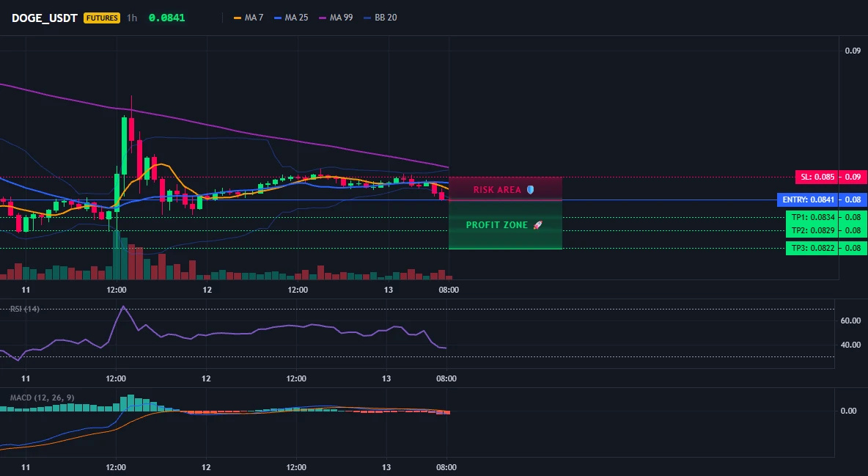Click the tallest volume bar near 12:00 on the 11th

(117, 255)
